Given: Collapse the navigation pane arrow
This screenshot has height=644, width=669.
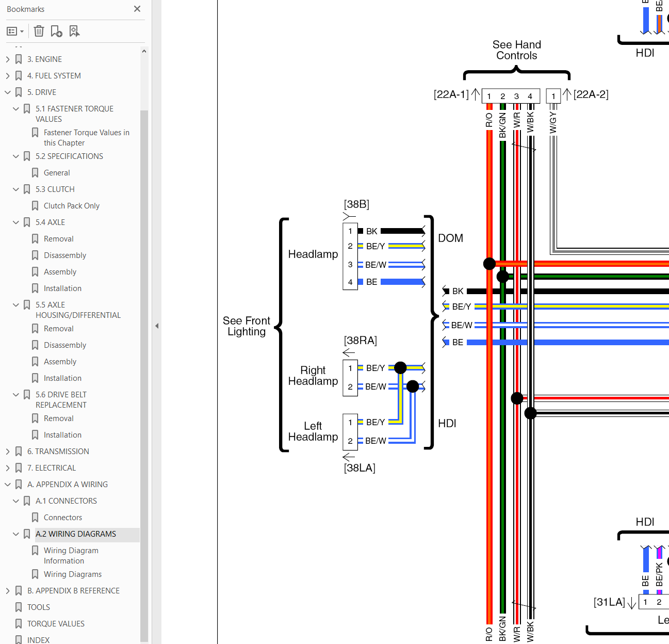Looking at the screenshot, I should pos(157,326).
